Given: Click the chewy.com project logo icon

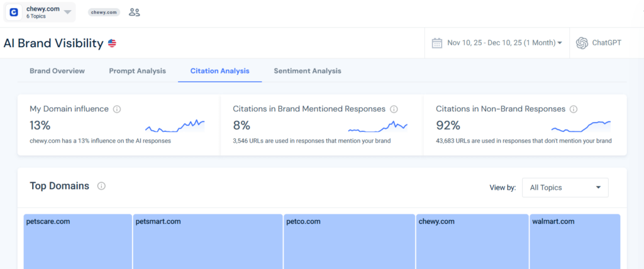Looking at the screenshot, I should [x=14, y=12].
